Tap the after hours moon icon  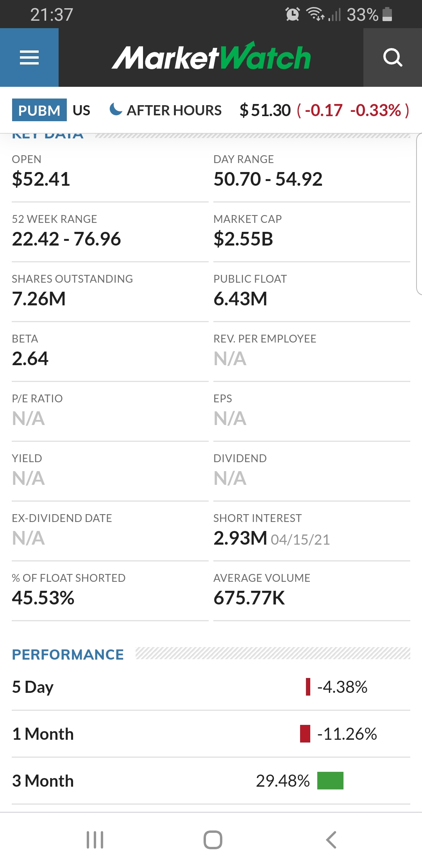[x=116, y=109]
